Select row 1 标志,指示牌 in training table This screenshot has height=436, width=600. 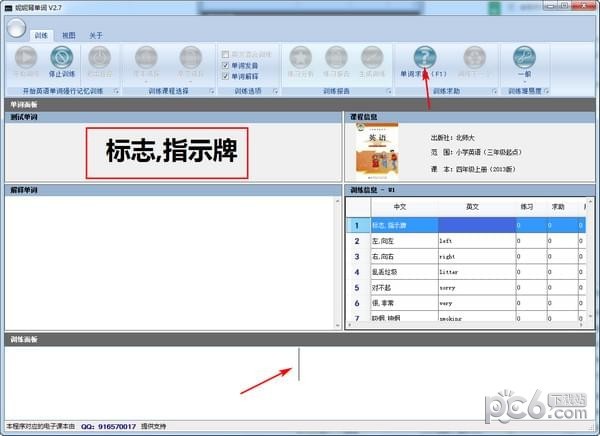[x=466, y=225]
